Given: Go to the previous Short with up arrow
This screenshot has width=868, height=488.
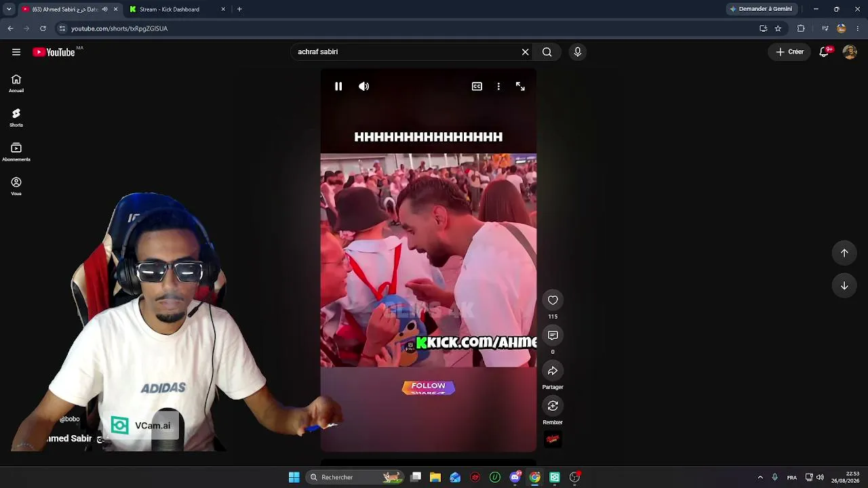Looking at the screenshot, I should (x=844, y=253).
